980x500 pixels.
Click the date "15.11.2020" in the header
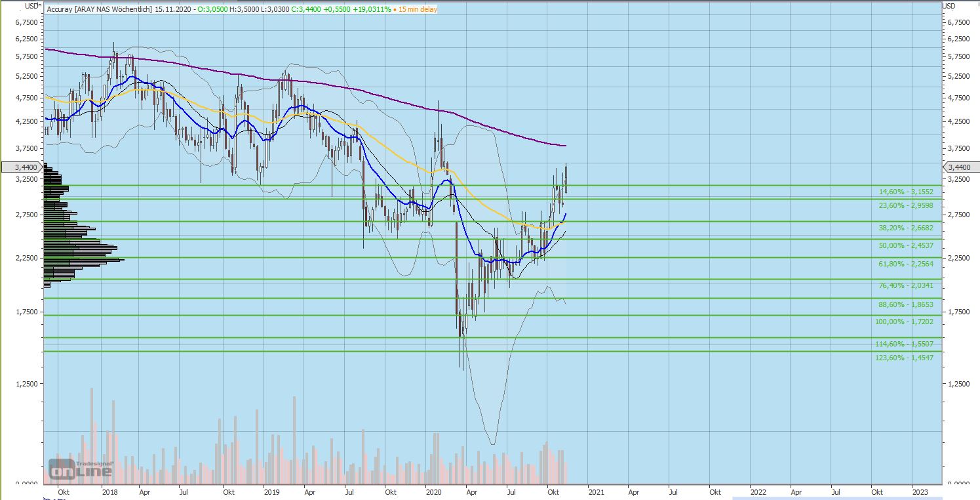pyautogui.click(x=173, y=9)
